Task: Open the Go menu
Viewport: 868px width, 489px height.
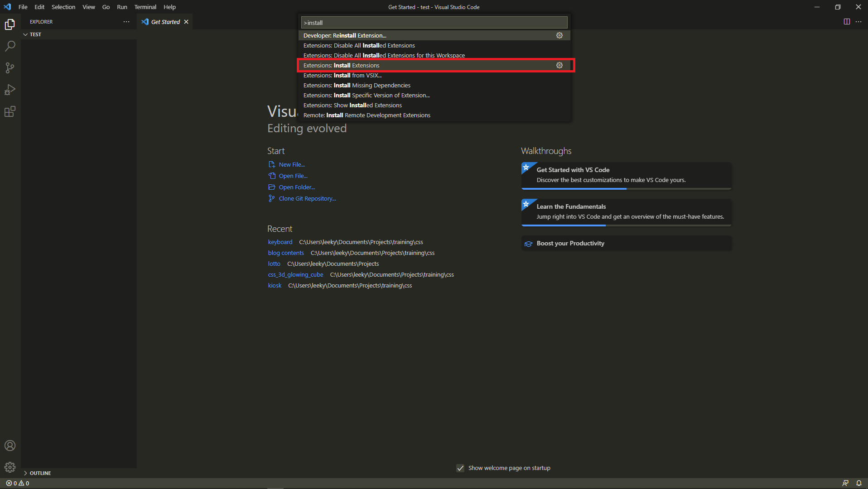Action: coord(106,7)
